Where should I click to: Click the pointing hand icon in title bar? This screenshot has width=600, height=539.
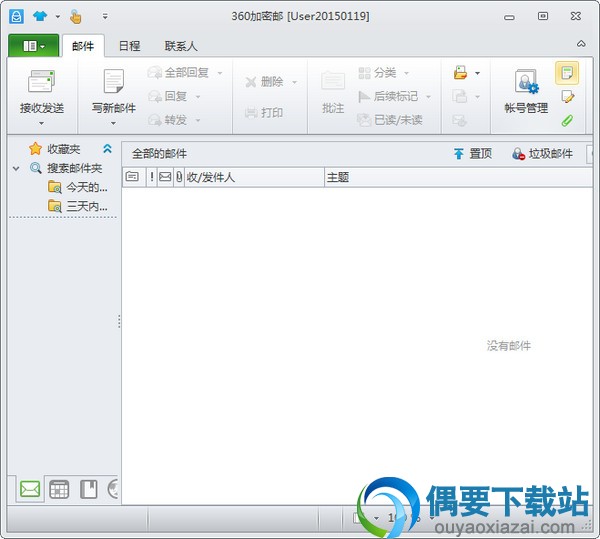[76, 16]
